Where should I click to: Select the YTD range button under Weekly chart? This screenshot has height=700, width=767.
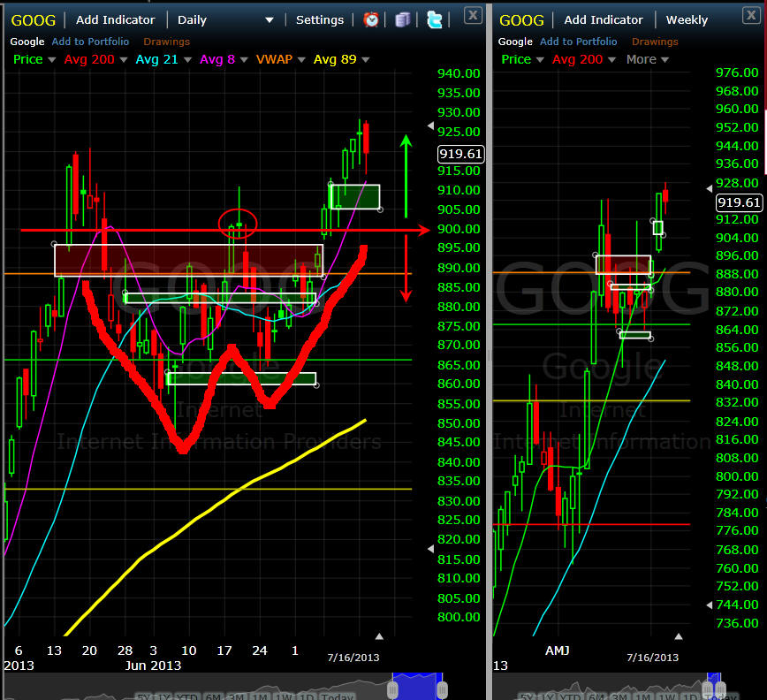coord(570,696)
